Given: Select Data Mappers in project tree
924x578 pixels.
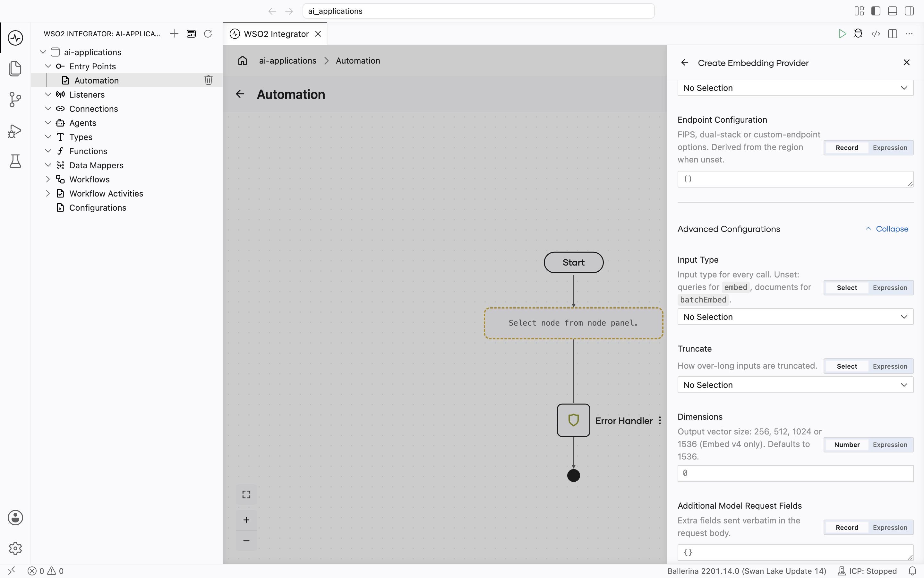Looking at the screenshot, I should tap(96, 165).
